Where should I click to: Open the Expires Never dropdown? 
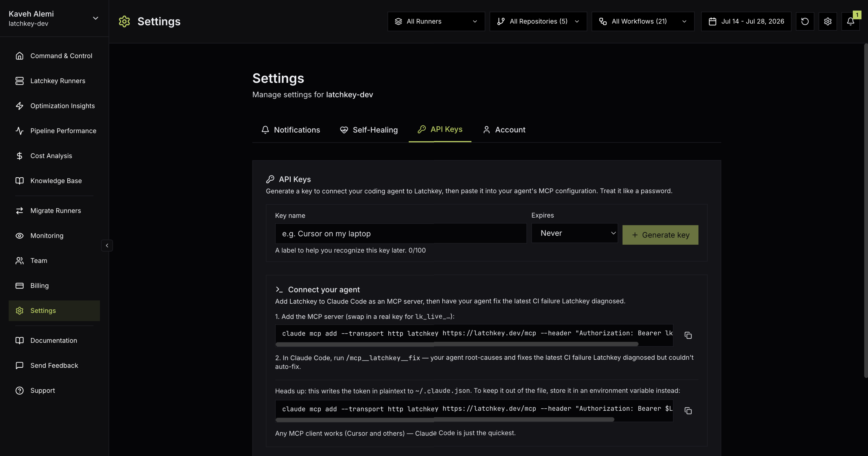pyautogui.click(x=574, y=233)
